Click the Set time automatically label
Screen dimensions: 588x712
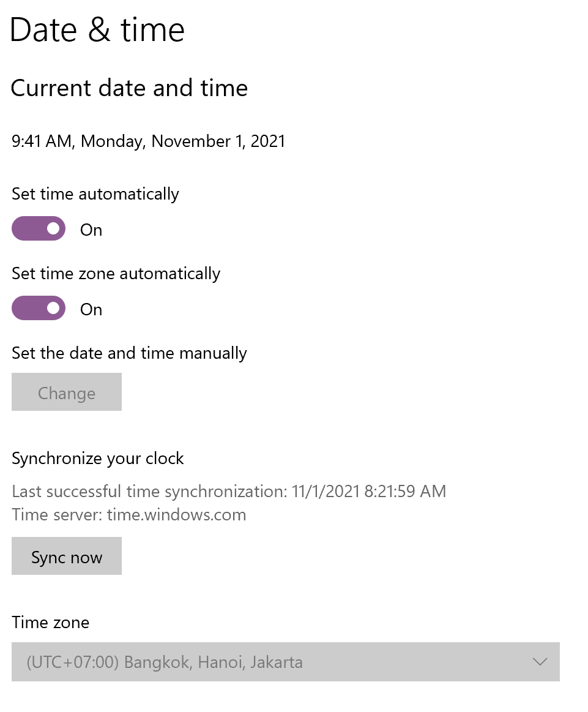95,194
